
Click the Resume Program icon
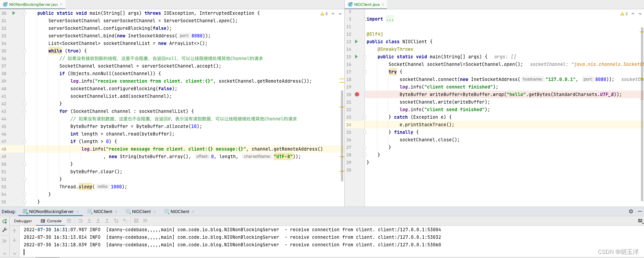(x=4, y=241)
